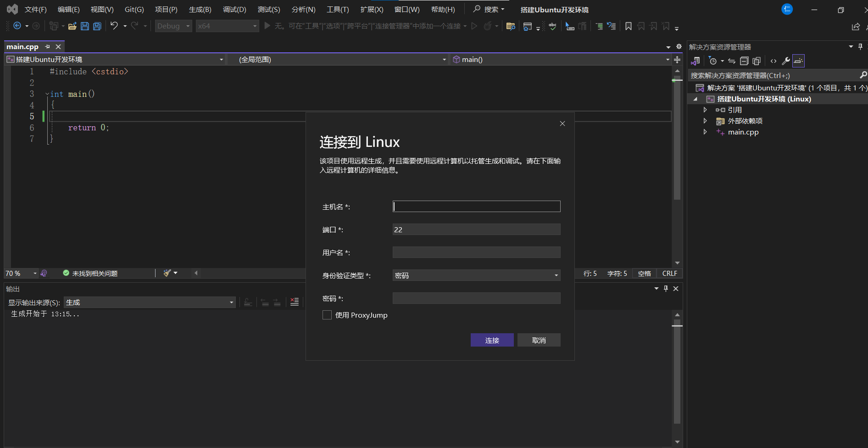Click the 取消 button in the dialog
868x448 pixels.
[539, 340]
